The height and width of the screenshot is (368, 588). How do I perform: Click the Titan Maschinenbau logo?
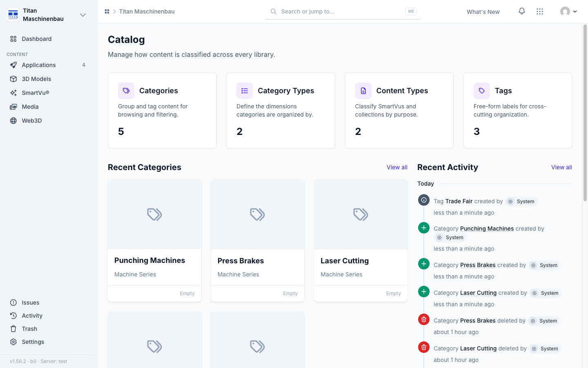(13, 15)
